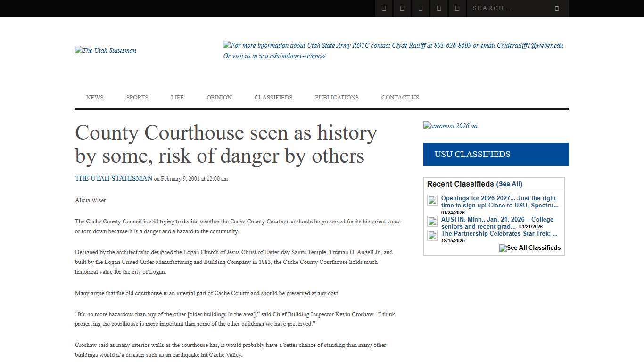This screenshot has width=644, height=362.
Task: Click the thumbnail icon beside the Star Trek classified
Action: (x=432, y=235)
